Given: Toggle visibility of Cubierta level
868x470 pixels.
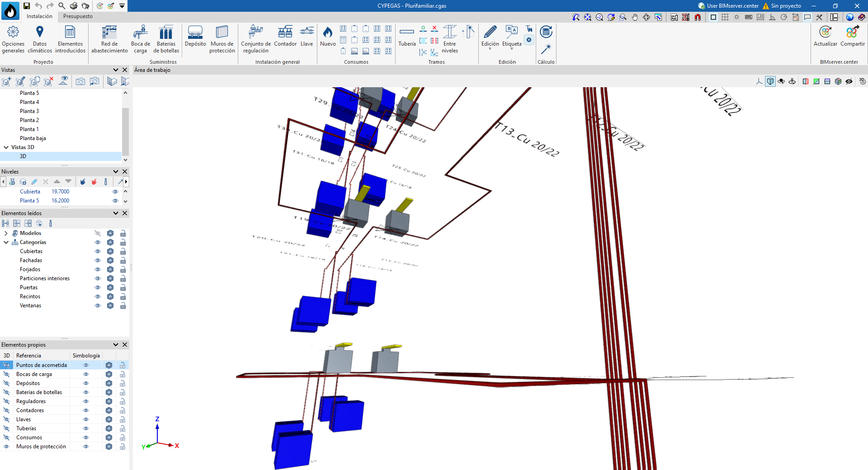Looking at the screenshot, I should click(x=115, y=192).
